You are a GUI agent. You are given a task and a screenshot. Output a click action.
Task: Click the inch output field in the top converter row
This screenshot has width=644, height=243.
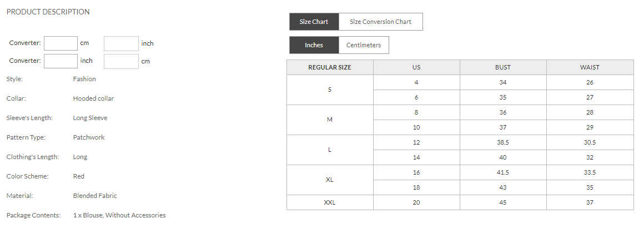pyautogui.click(x=121, y=43)
